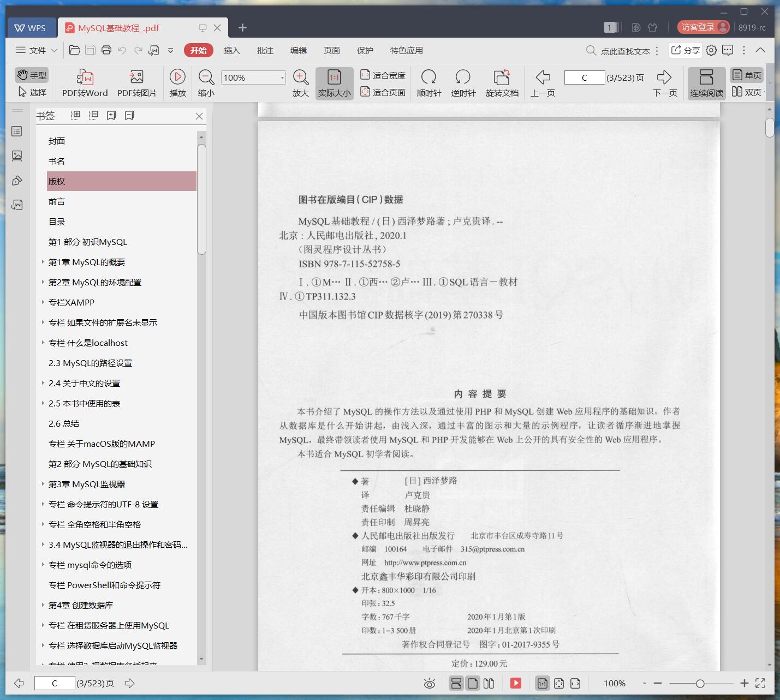Image resolution: width=780 pixels, height=700 pixels.
Task: Collapse the ribbon with chevron
Action: pyautogui.click(x=760, y=50)
